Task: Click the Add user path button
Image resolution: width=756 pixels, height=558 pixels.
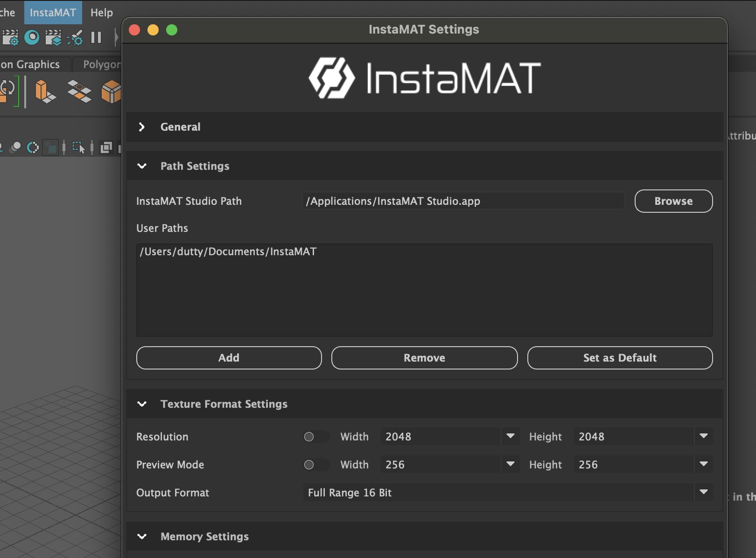Action: pos(229,358)
